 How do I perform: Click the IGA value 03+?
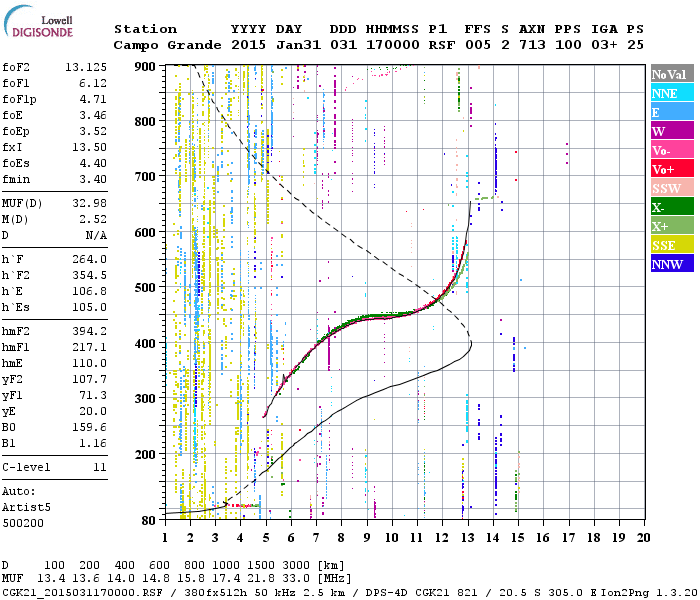(604, 45)
